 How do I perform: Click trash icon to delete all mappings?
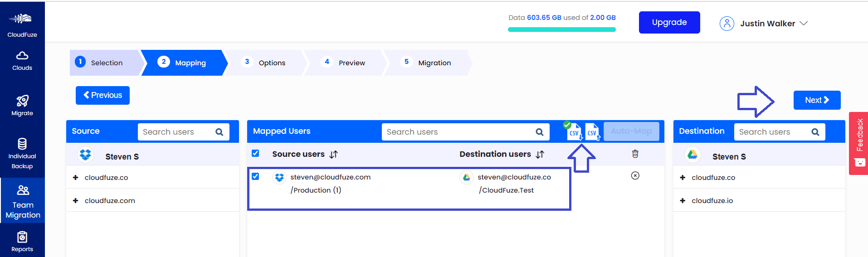pos(635,154)
